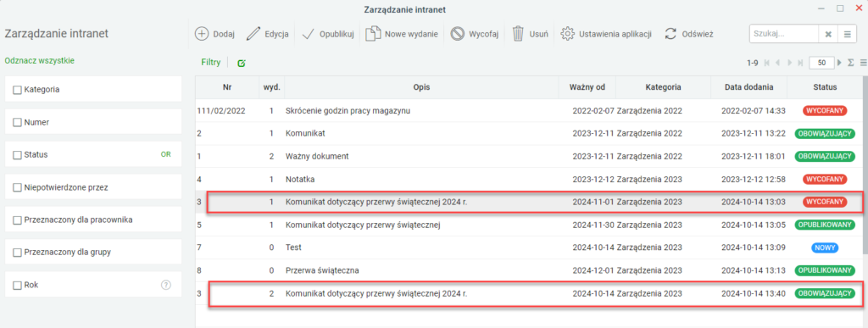
Task: Go to last page arrow
Action: click(x=800, y=63)
